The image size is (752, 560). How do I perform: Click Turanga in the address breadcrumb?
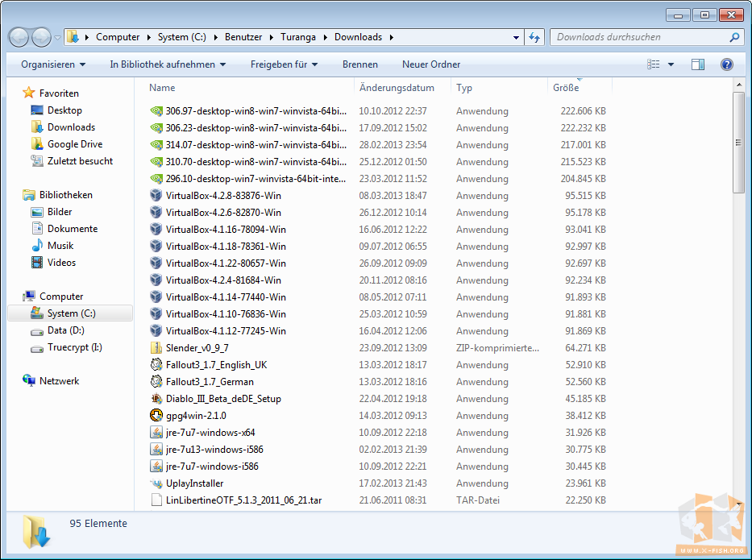[298, 37]
